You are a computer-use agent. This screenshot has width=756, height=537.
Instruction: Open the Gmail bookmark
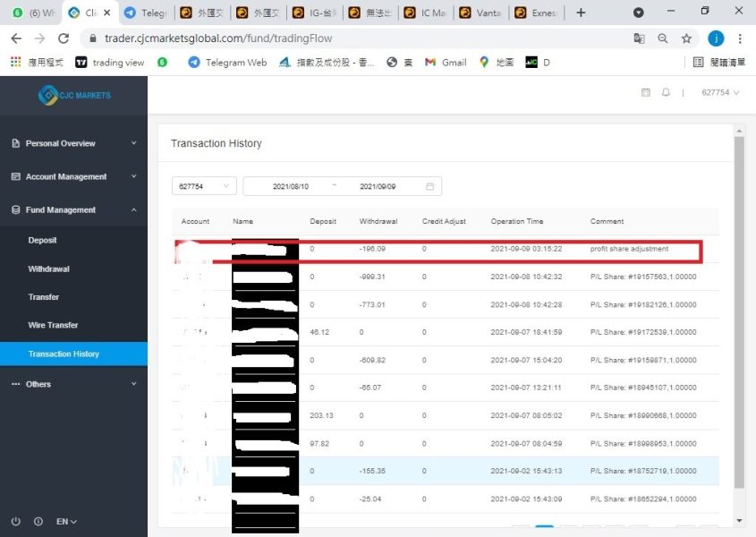coord(446,63)
